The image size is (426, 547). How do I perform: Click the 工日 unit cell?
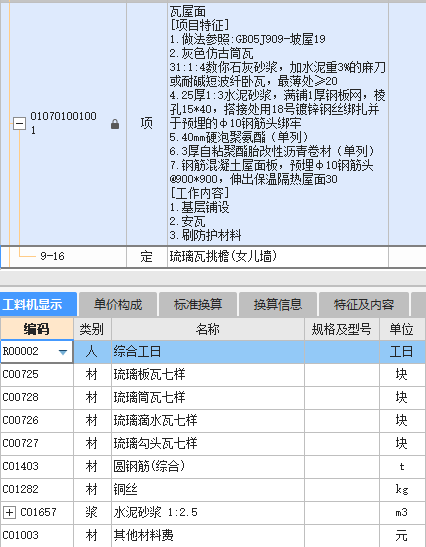pyautogui.click(x=402, y=352)
